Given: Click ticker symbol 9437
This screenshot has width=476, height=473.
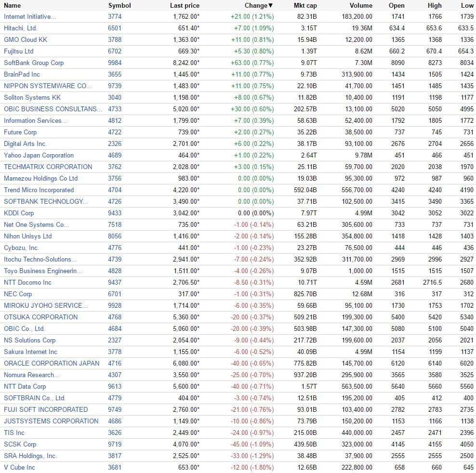Looking at the screenshot, I should (115, 282).
